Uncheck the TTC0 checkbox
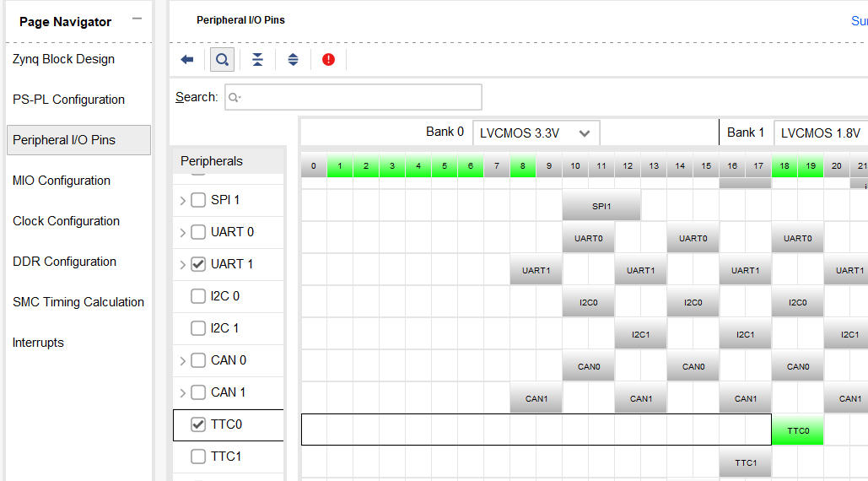This screenshot has width=868, height=481. (x=198, y=424)
